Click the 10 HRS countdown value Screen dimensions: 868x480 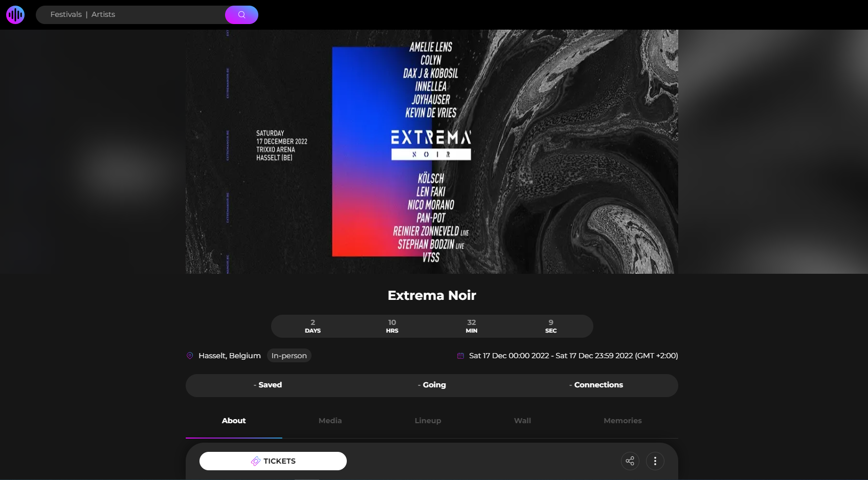click(392, 326)
